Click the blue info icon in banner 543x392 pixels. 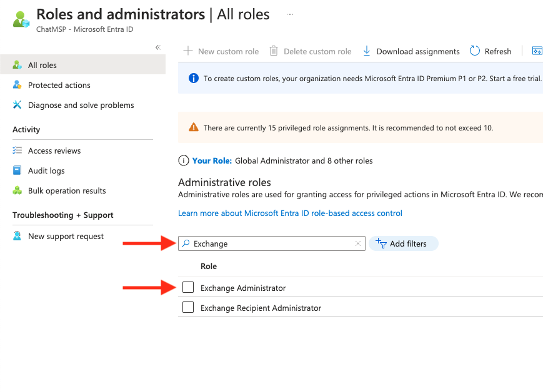pyautogui.click(x=194, y=78)
